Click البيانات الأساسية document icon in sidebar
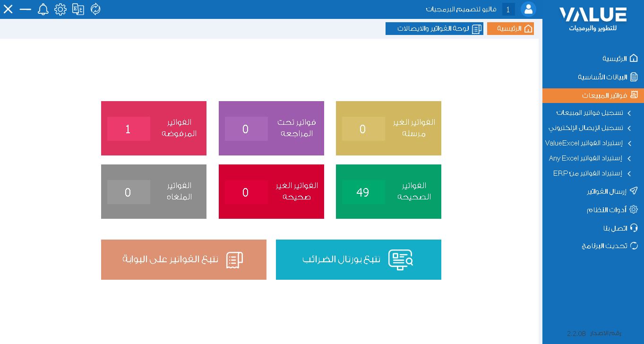 (634, 77)
